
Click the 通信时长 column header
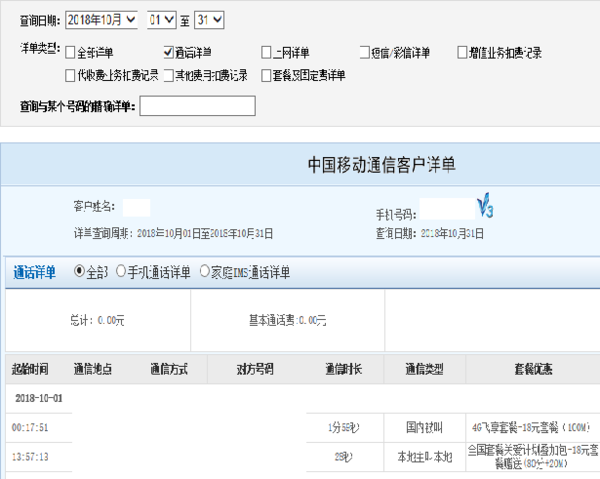click(x=344, y=369)
